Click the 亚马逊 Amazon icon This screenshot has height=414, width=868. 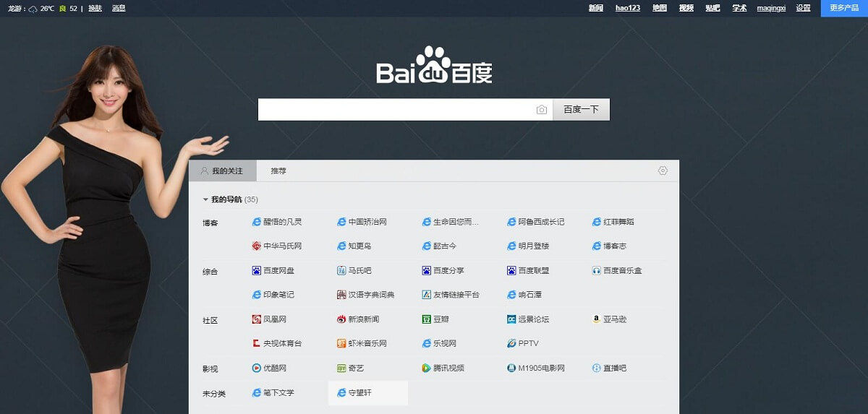tap(597, 319)
